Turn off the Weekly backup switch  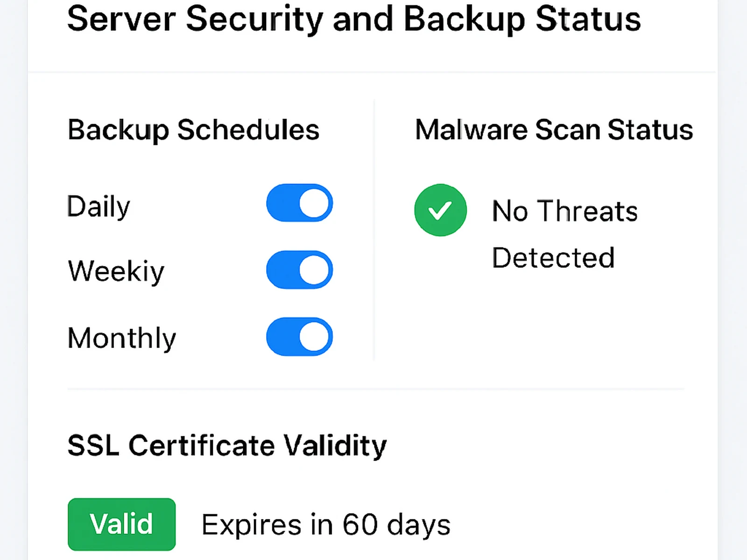299,270
